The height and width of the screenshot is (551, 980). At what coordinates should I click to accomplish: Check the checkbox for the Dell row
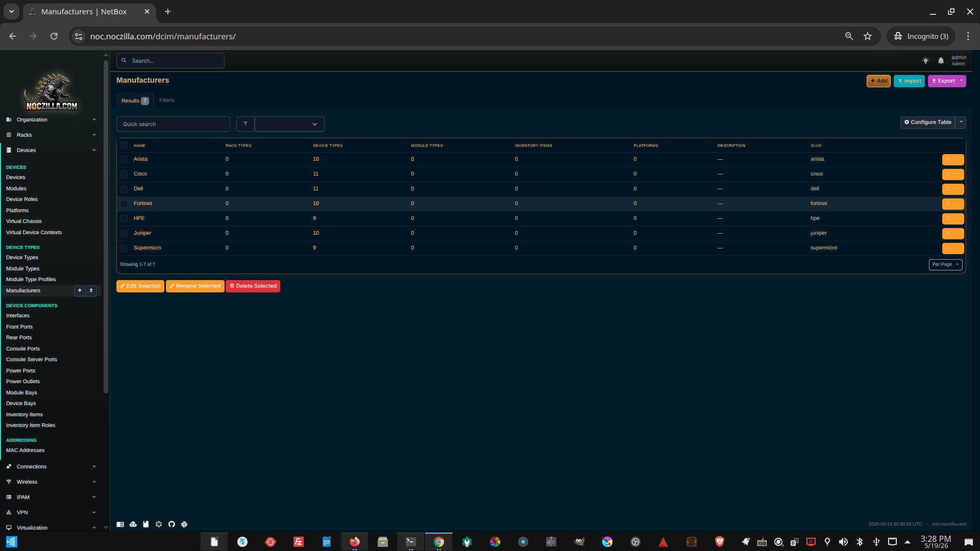pos(124,189)
